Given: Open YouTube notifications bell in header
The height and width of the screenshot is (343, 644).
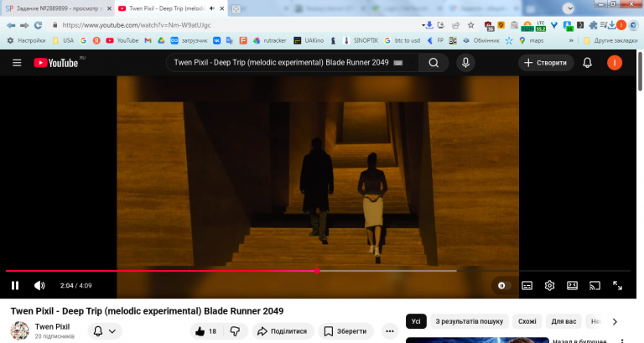Looking at the screenshot, I should coord(587,63).
